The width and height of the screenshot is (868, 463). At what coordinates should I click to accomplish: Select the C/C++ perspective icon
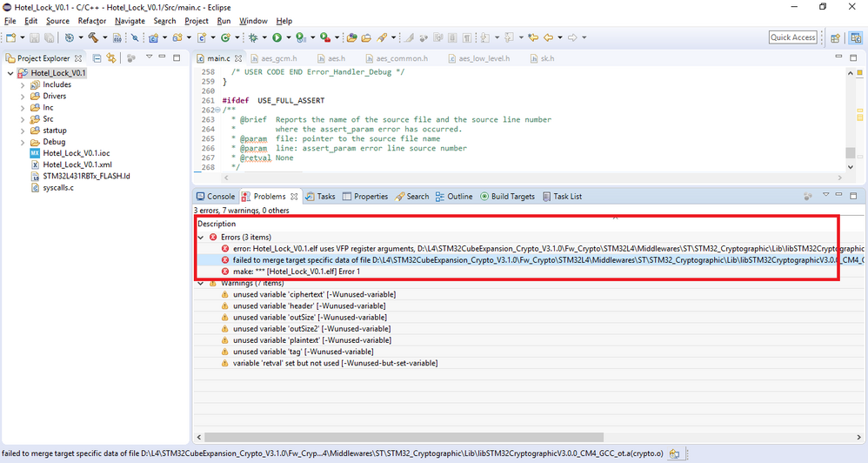(x=856, y=37)
